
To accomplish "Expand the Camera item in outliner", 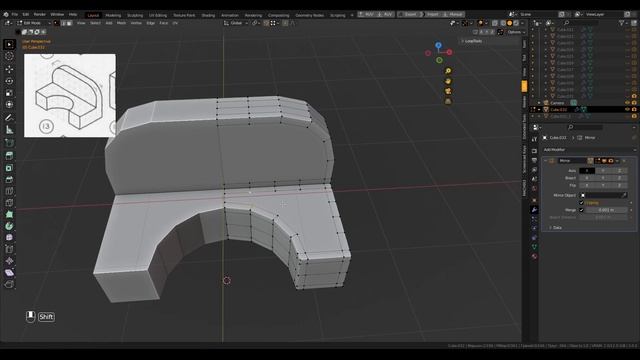I will tap(539, 103).
